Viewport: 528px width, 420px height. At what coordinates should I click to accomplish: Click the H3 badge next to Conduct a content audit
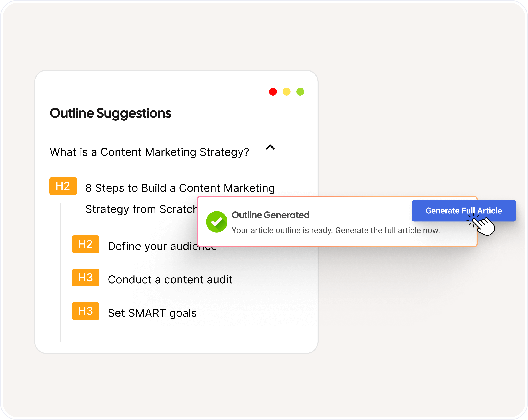click(85, 278)
